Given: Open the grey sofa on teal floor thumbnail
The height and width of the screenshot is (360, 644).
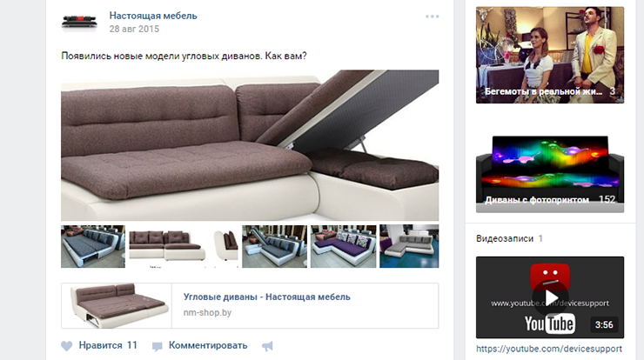Looking at the screenshot, I should point(409,246).
